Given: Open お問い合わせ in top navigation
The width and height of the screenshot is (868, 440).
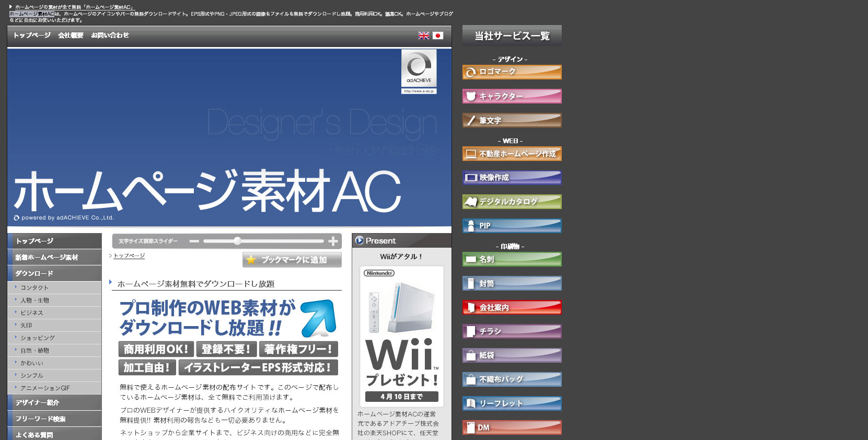Looking at the screenshot, I should click(110, 36).
